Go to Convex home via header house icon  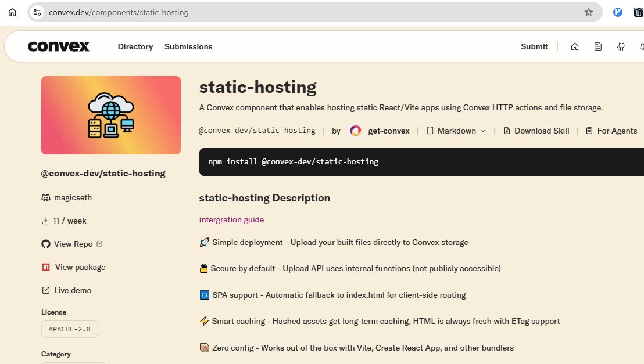click(x=575, y=47)
